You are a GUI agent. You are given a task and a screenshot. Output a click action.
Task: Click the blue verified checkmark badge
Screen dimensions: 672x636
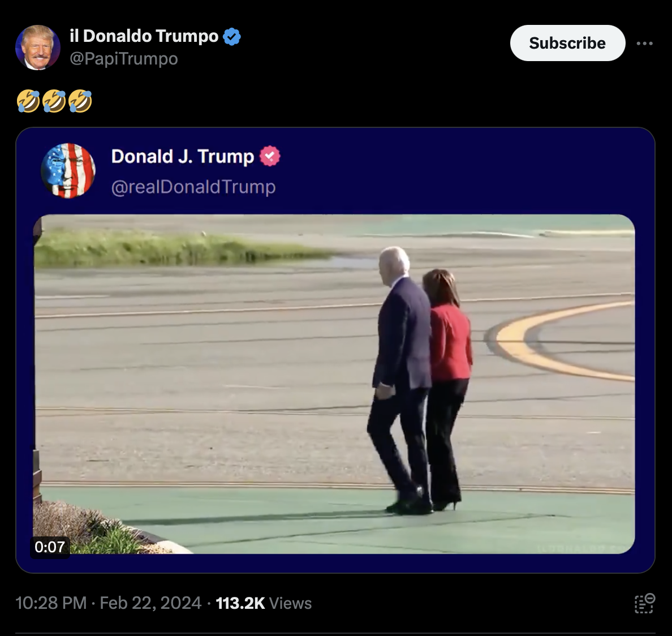232,36
